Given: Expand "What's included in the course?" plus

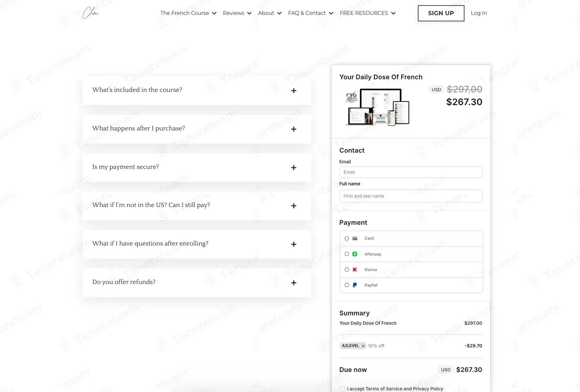Looking at the screenshot, I should 294,91.
